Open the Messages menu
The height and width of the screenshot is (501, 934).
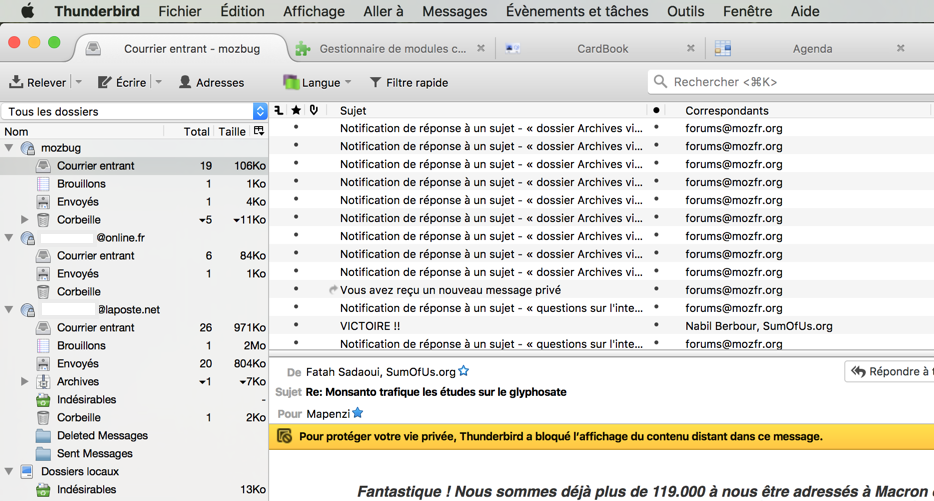[x=454, y=11]
